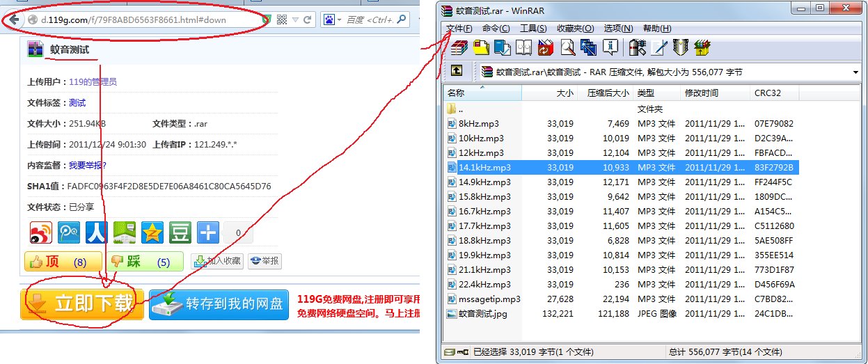868x364 pixels.
Task: Click 立即下载 download button
Action: (x=82, y=305)
